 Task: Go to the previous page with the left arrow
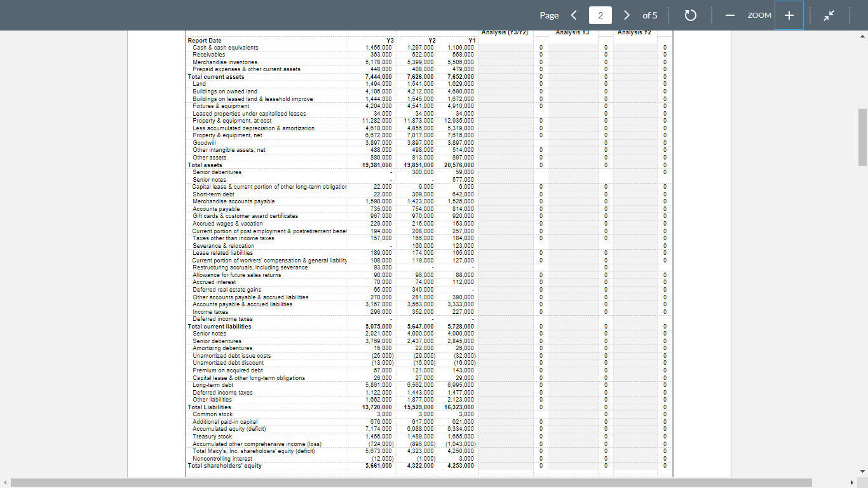coord(574,15)
